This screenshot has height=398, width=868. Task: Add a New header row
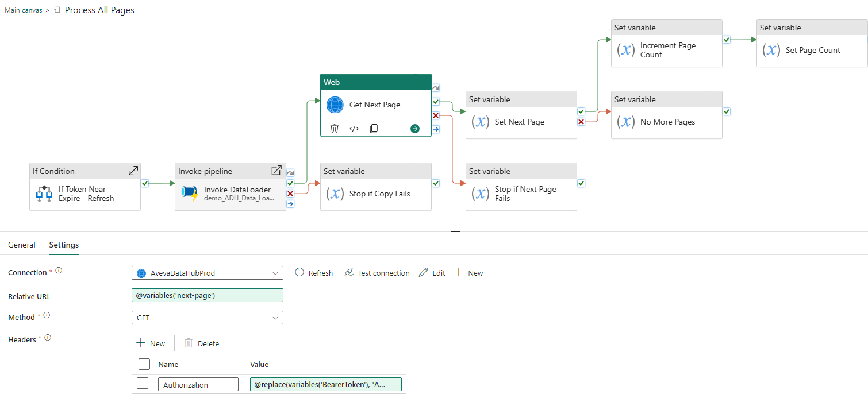(x=151, y=343)
